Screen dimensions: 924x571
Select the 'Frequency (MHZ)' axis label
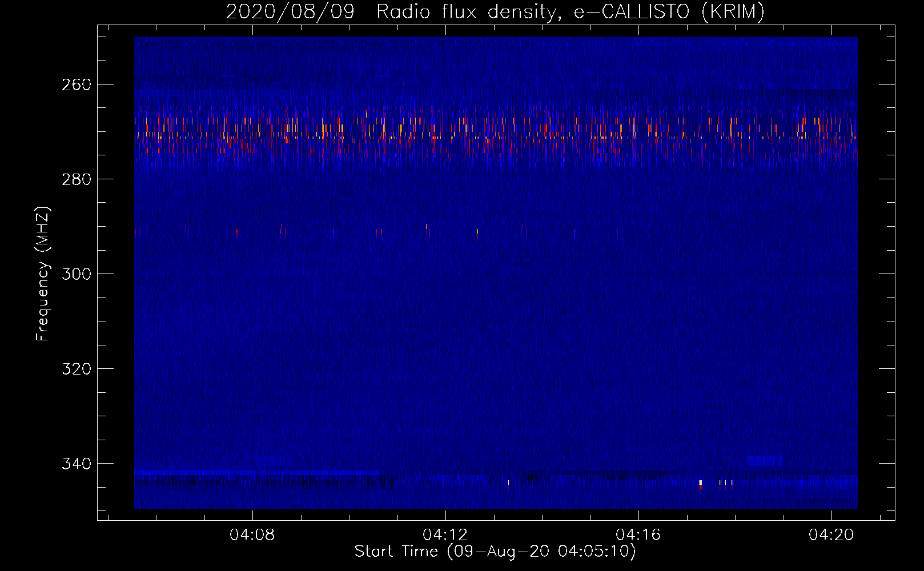(x=43, y=274)
